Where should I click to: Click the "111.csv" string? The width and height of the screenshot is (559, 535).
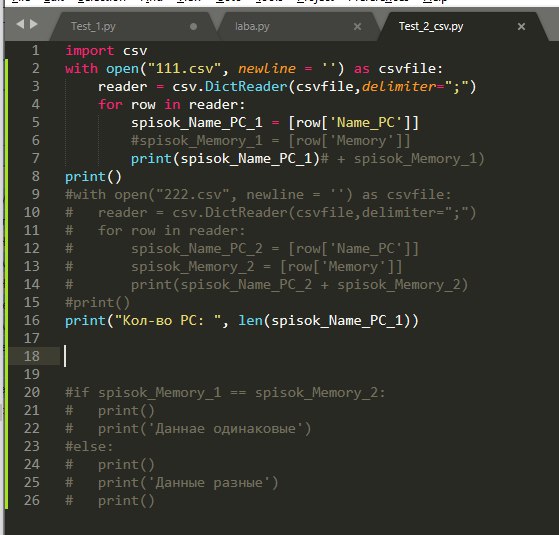[184, 68]
